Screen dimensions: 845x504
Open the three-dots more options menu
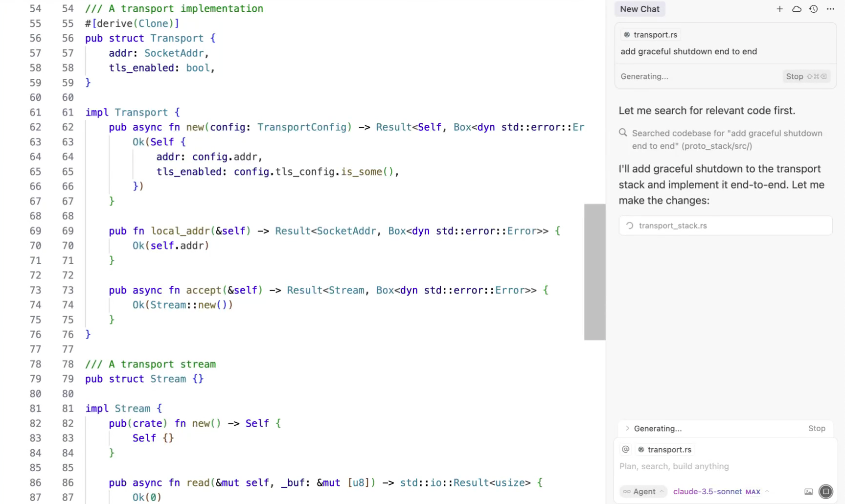830,9
